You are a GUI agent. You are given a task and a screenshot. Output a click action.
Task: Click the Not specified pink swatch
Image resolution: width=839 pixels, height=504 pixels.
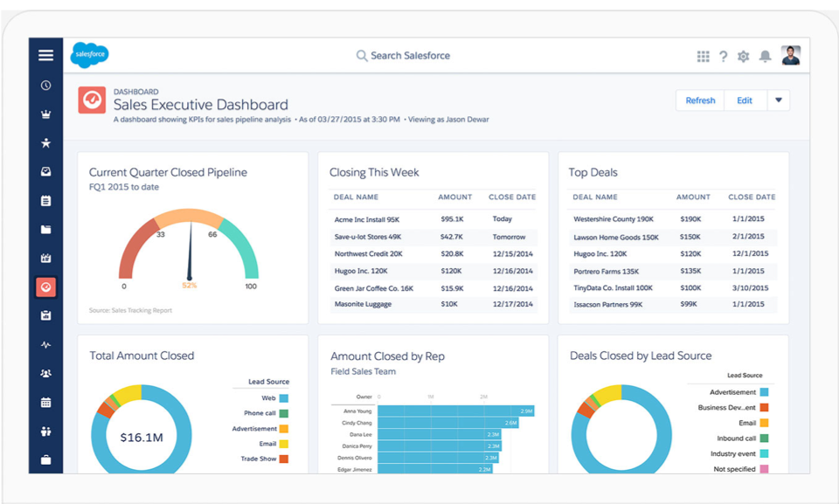tap(764, 469)
